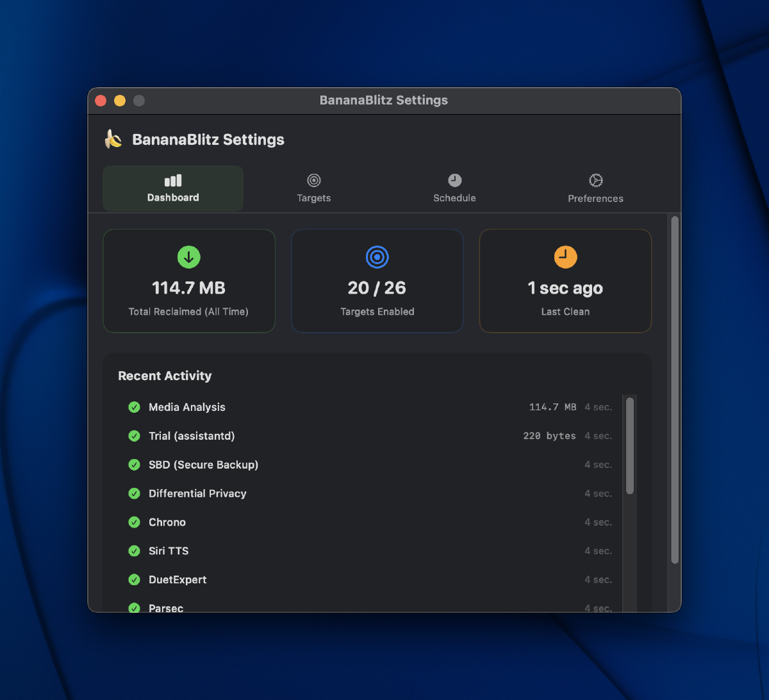Click green checkmark beside Siri TTS
The image size is (769, 700).
pyautogui.click(x=135, y=551)
